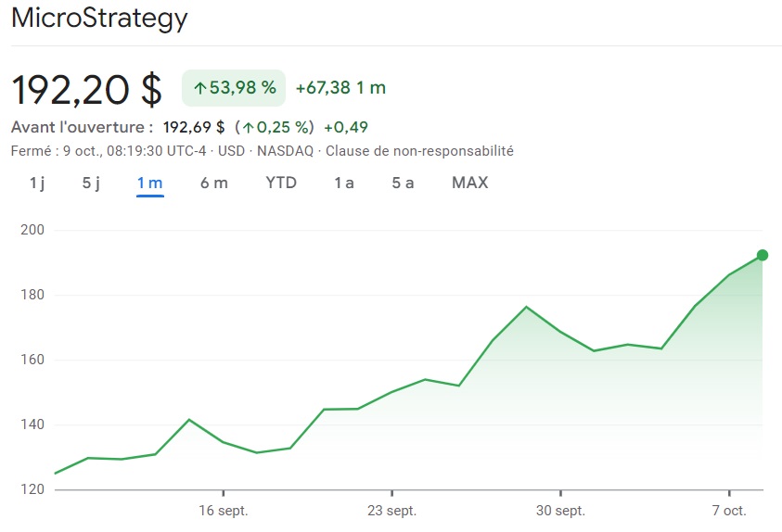Image resolution: width=782 pixels, height=532 pixels.
Task: Click the green 53,98 % change badge
Action: [x=234, y=88]
